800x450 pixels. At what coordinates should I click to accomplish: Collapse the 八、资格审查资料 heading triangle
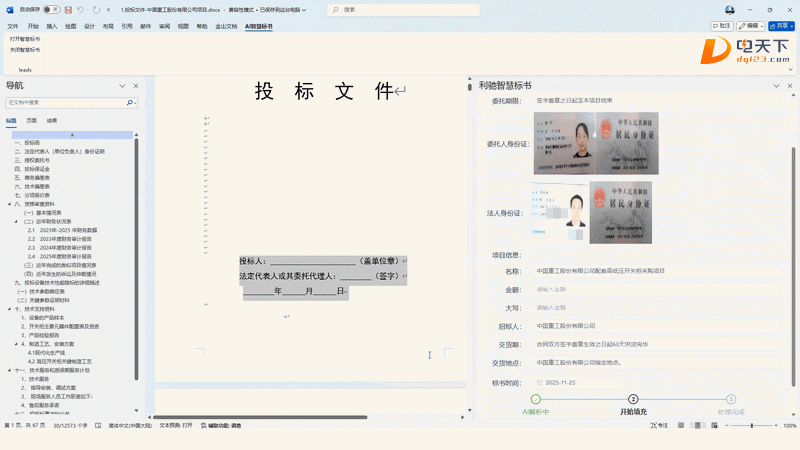point(10,204)
